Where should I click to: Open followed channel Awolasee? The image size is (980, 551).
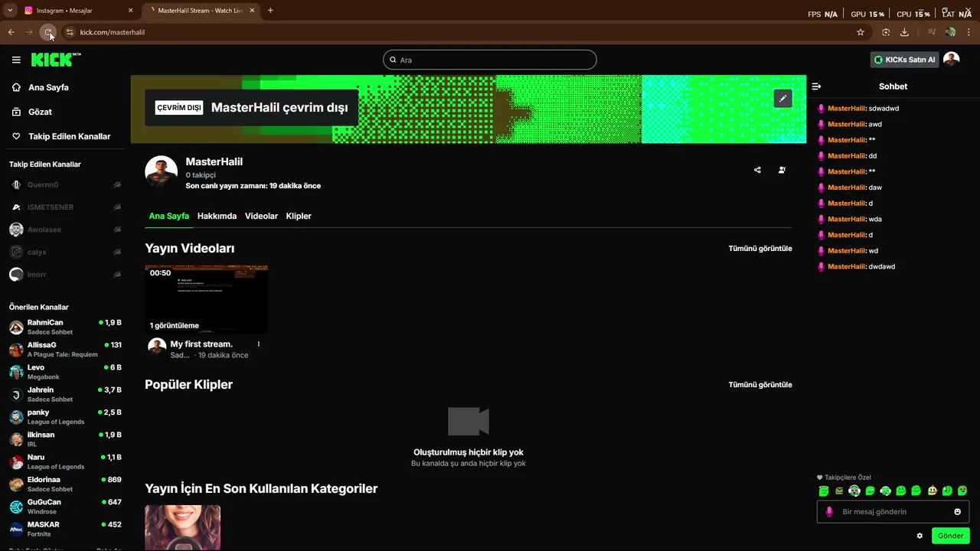pyautogui.click(x=64, y=230)
